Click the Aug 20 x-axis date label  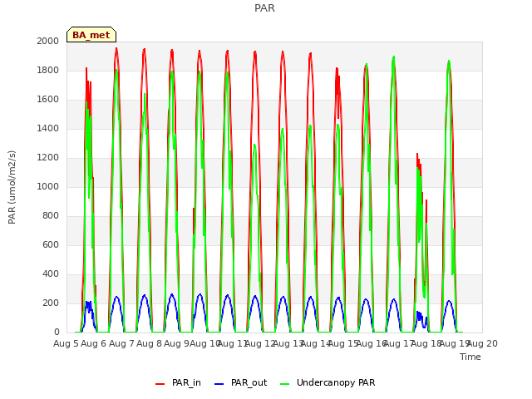tap(482, 343)
